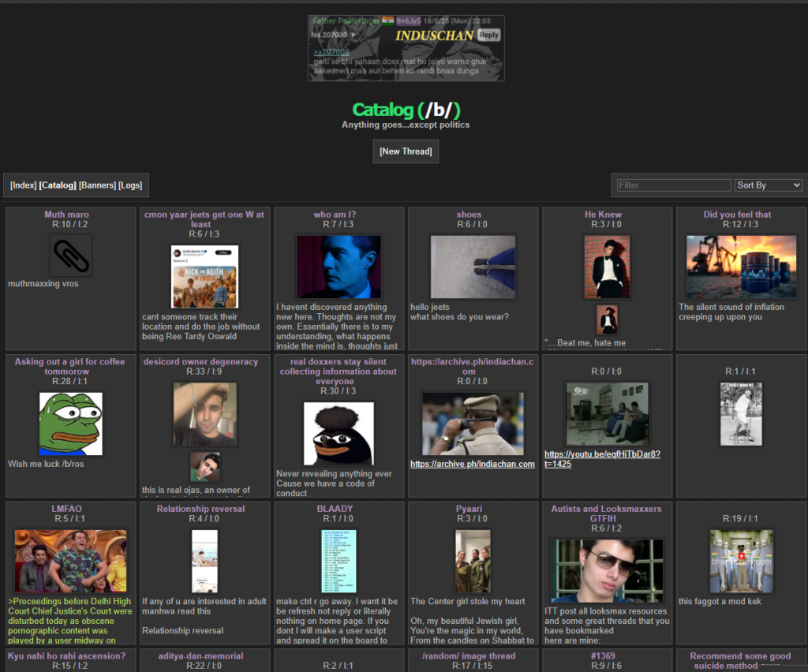Click the 'Relationship reversal' thread thumbnail
The image size is (808, 672).
pyautogui.click(x=204, y=561)
